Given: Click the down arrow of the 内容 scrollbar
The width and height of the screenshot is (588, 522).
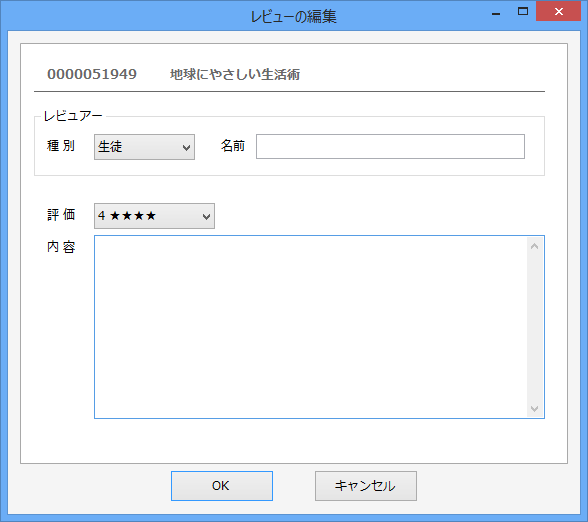Looking at the screenshot, I should click(x=534, y=408).
